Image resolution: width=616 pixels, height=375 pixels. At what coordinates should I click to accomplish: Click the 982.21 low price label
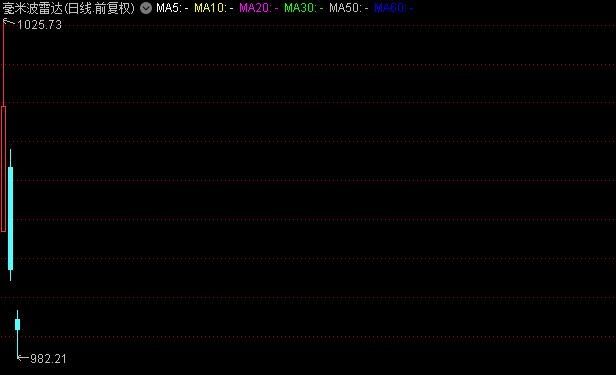click(x=48, y=359)
